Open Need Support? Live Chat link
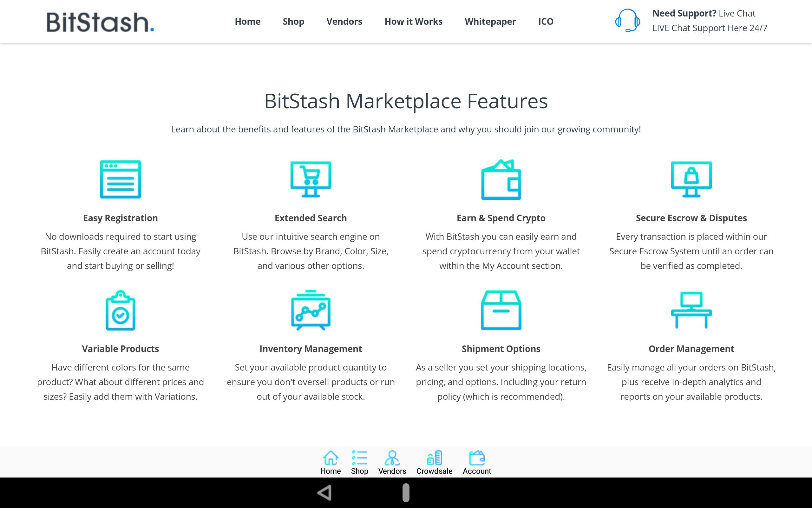The height and width of the screenshot is (508, 812). point(704,13)
